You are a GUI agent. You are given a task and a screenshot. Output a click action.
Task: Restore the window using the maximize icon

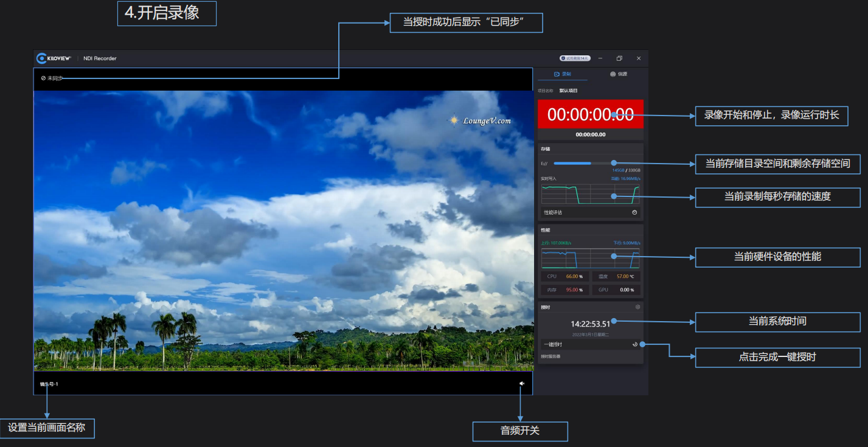(619, 58)
